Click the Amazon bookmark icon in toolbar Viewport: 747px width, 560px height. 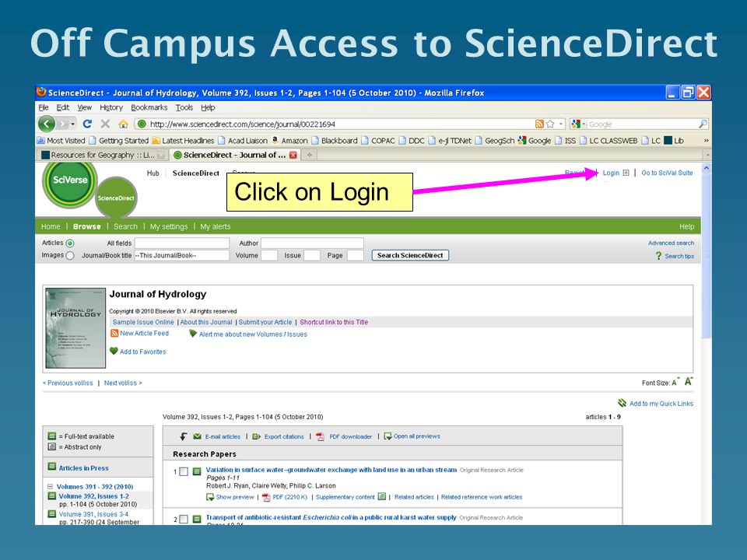275,140
